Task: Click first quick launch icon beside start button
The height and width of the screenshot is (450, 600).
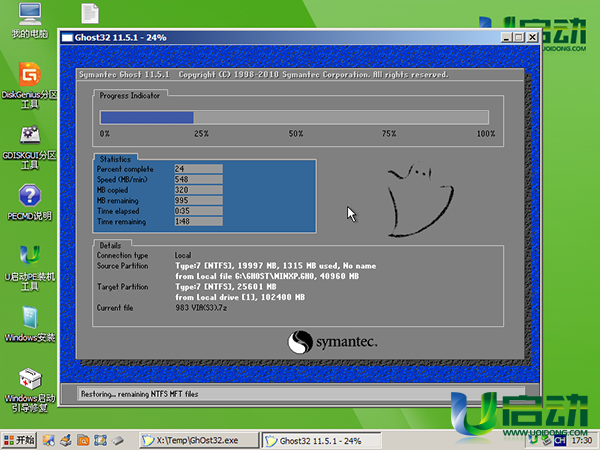Action: [49, 440]
